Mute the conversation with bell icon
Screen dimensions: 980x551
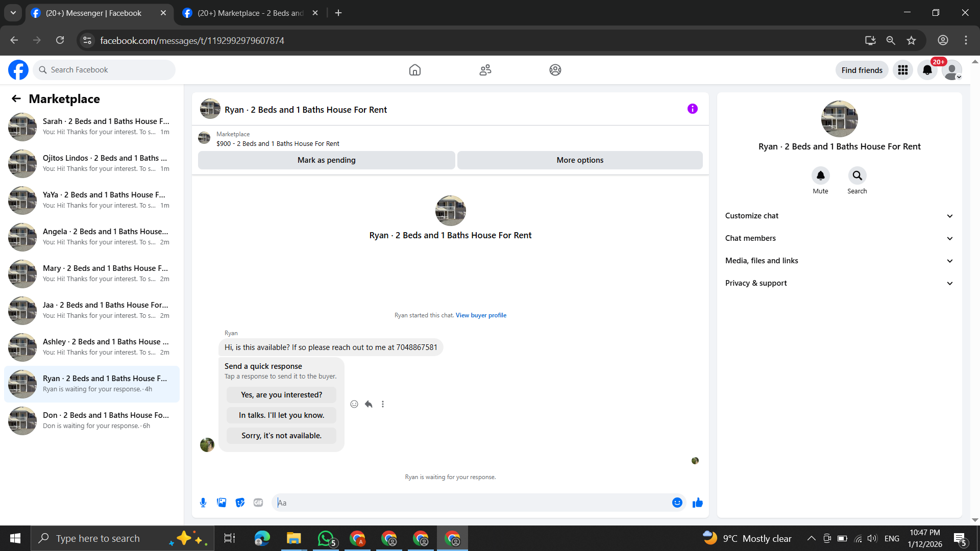coord(820,176)
